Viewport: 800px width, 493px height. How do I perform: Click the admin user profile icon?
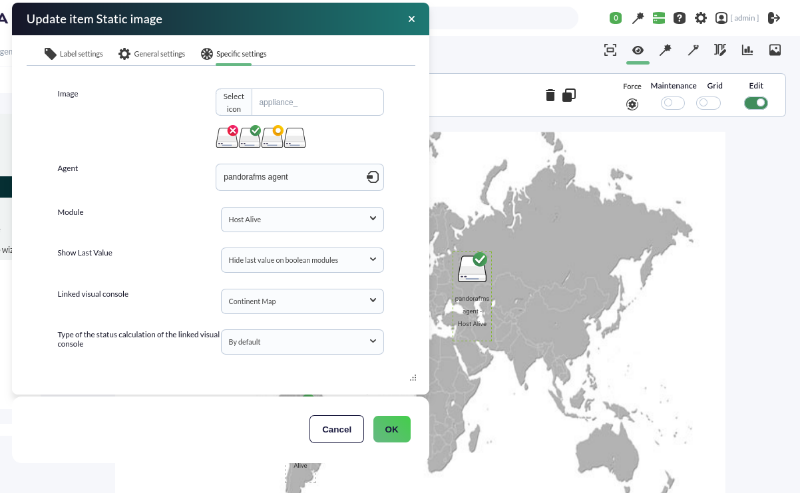[x=721, y=18]
